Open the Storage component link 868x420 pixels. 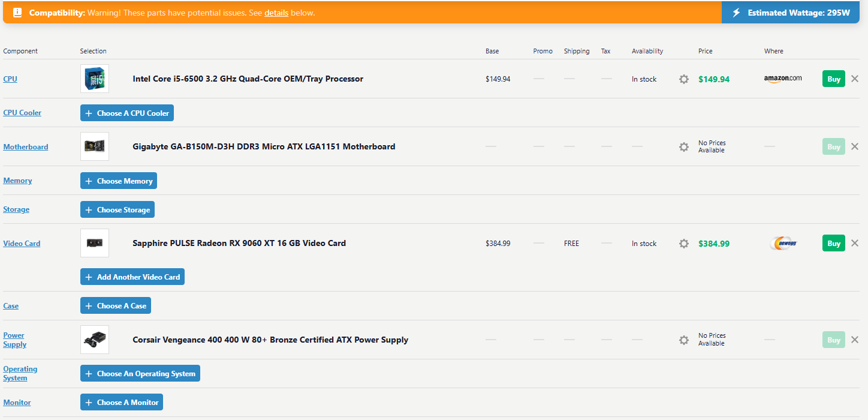coord(16,209)
